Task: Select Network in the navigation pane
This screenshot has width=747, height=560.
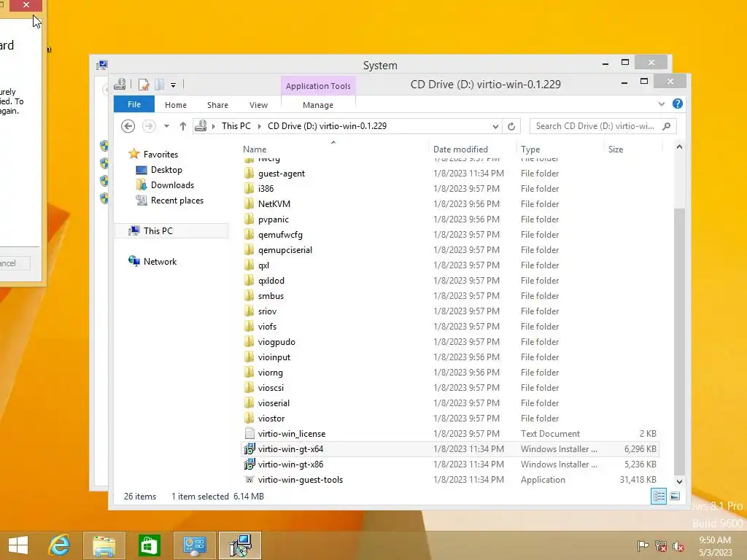Action: pos(160,262)
